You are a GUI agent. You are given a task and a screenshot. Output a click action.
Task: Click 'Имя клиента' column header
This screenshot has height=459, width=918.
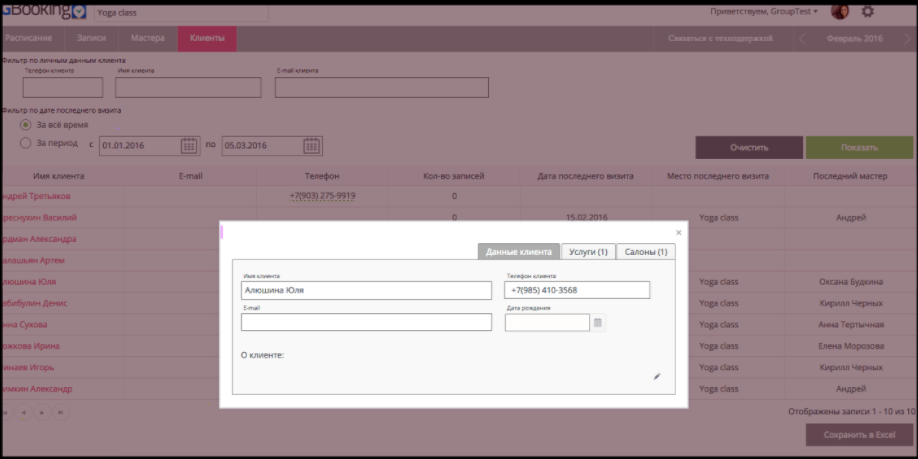pyautogui.click(x=59, y=176)
